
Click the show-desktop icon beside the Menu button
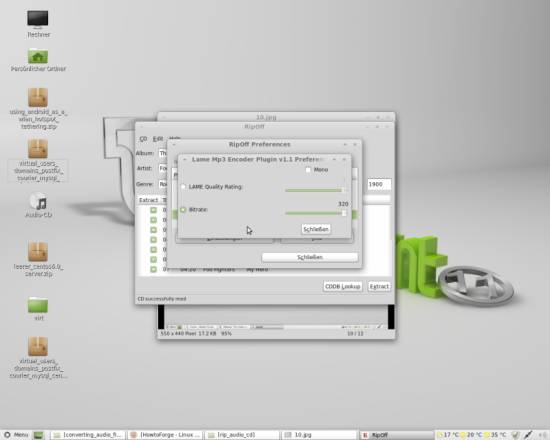[x=39, y=435]
